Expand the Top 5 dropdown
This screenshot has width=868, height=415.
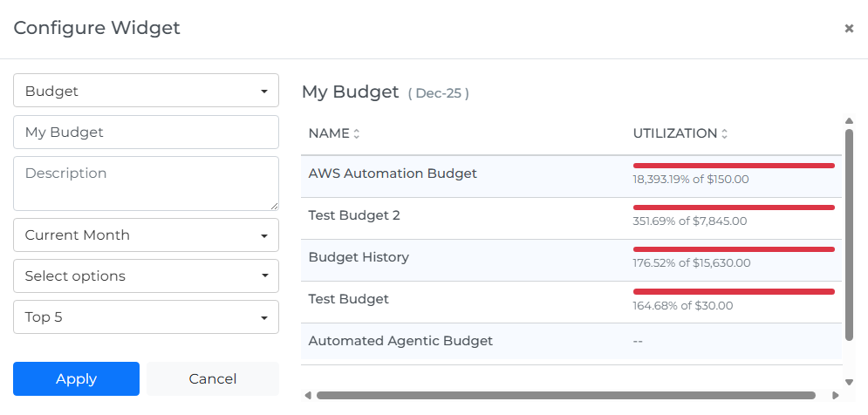click(146, 317)
